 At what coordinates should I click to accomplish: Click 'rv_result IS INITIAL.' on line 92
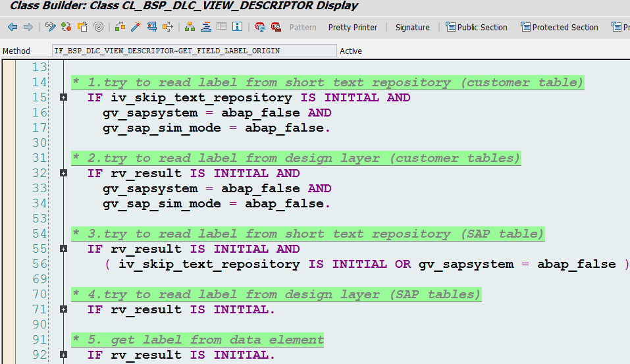click(193, 355)
